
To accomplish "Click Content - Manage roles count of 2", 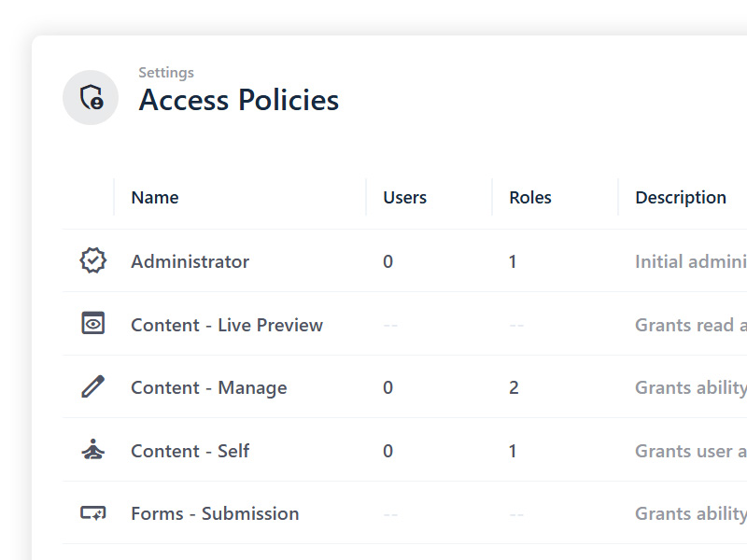I will coord(514,388).
